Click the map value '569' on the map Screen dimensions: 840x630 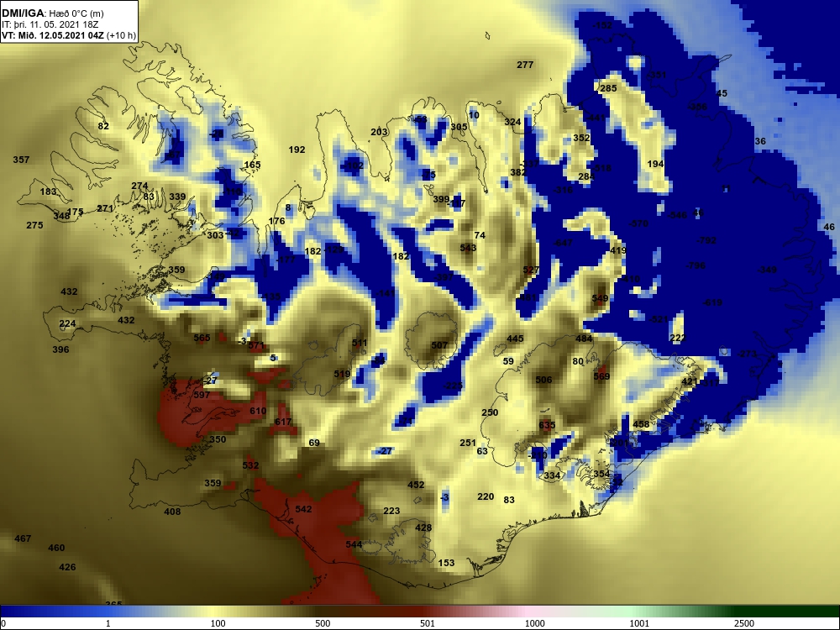point(601,376)
